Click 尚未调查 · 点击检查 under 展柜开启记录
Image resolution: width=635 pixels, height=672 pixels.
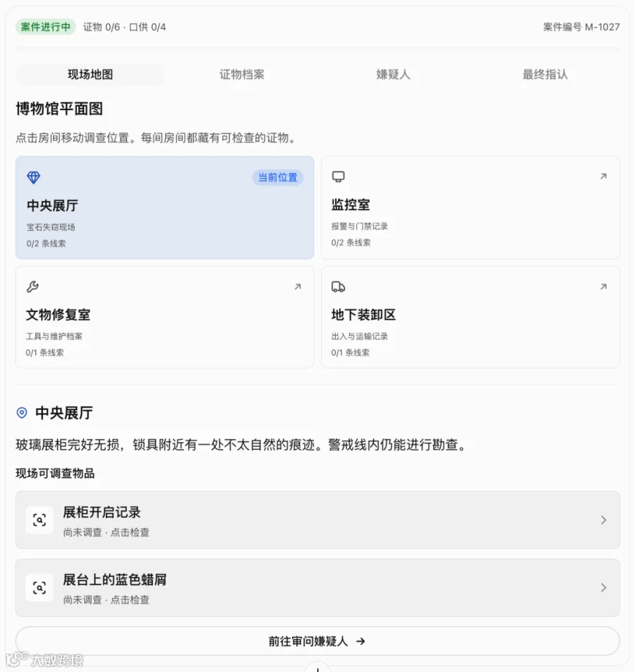pyautogui.click(x=107, y=532)
